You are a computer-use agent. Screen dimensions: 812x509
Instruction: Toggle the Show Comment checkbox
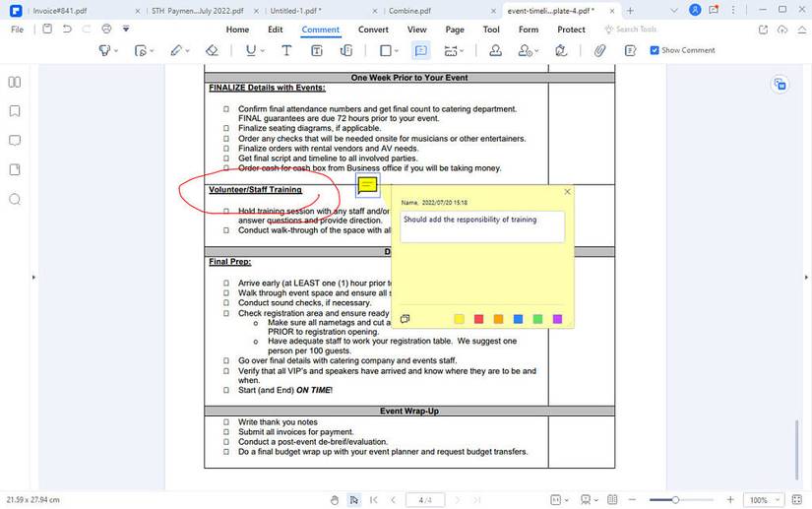655,50
